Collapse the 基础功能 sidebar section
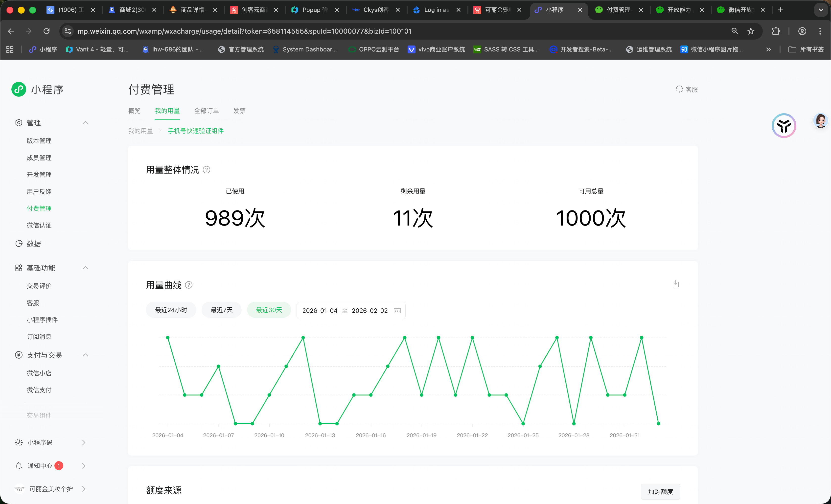This screenshot has height=504, width=831. click(85, 268)
